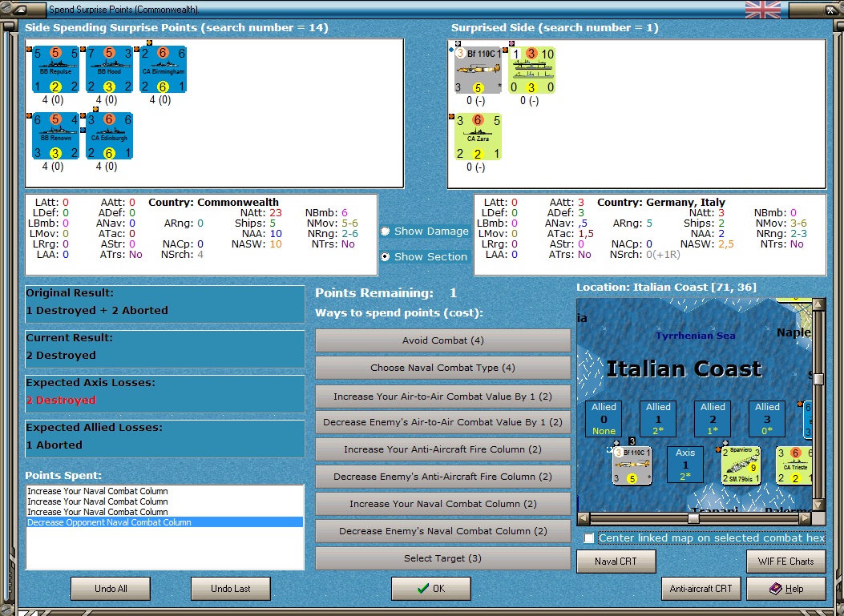
Task: Click Avoid Combat (4) option
Action: [x=443, y=340]
